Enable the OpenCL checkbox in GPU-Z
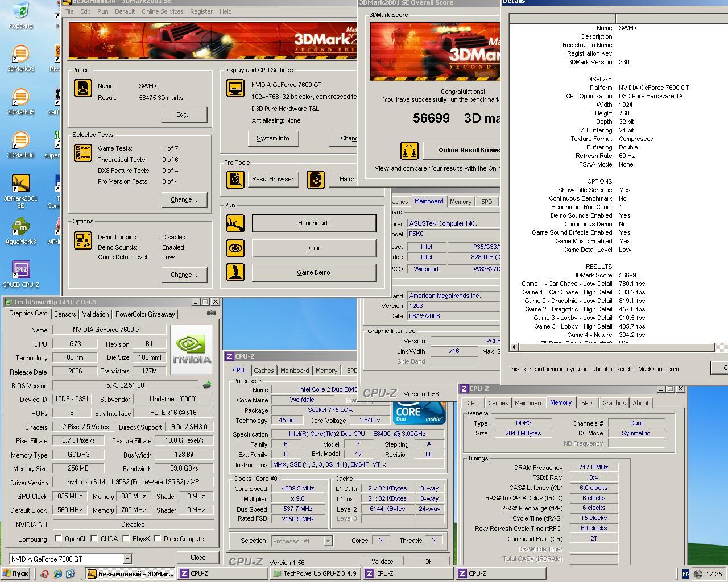The height and width of the screenshot is (582, 728). pyautogui.click(x=58, y=539)
